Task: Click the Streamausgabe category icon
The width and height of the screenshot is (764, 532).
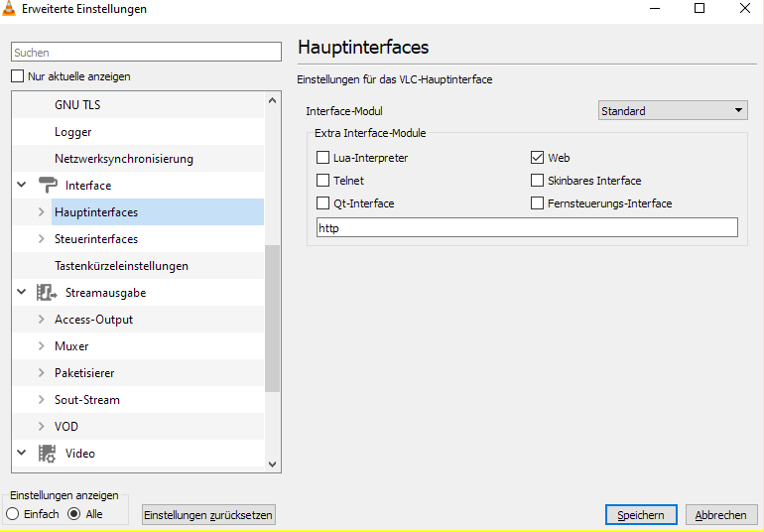Action: coord(47,293)
